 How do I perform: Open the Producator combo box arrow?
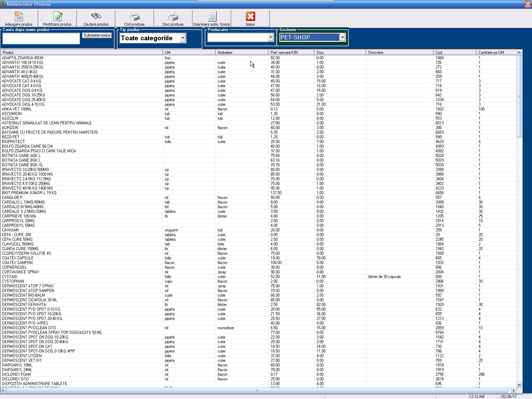point(270,37)
